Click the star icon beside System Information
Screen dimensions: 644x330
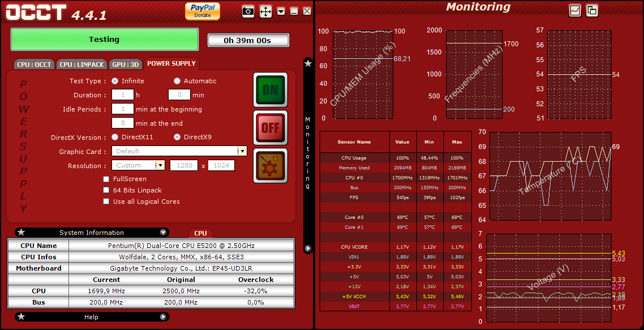[x=21, y=232]
